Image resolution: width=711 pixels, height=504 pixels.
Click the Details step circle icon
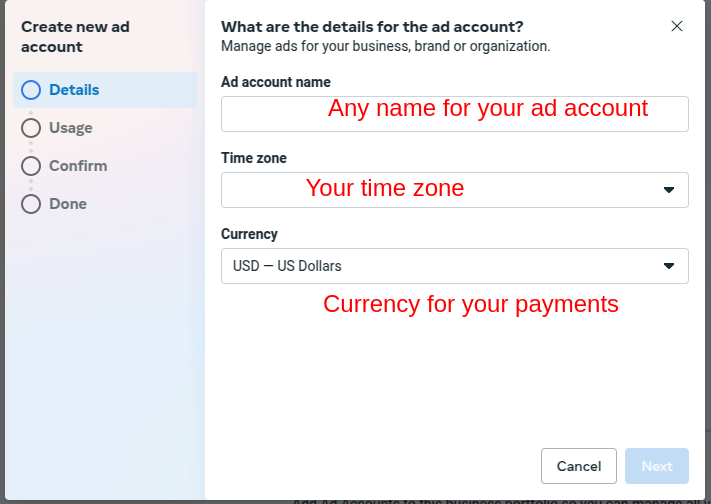click(31, 90)
